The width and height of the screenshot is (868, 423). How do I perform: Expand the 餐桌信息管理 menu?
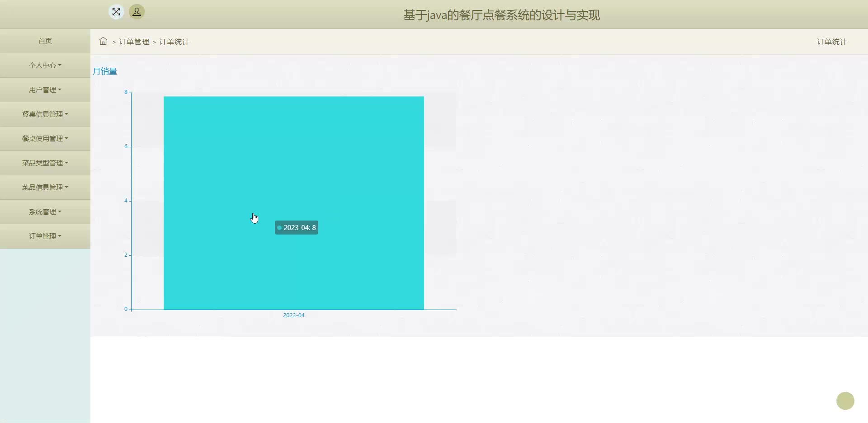click(45, 114)
